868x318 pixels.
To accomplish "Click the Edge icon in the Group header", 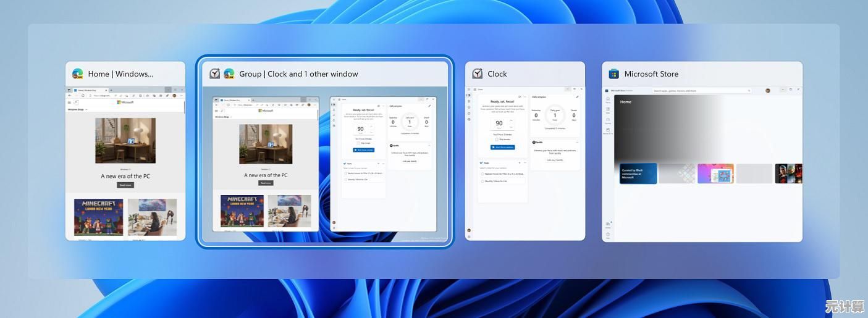I will tap(229, 74).
